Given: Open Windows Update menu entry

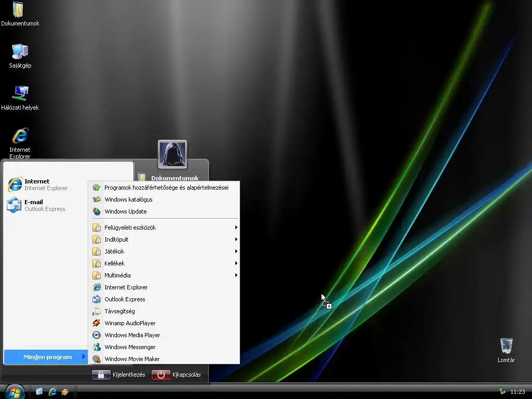Looking at the screenshot, I should (164, 211).
